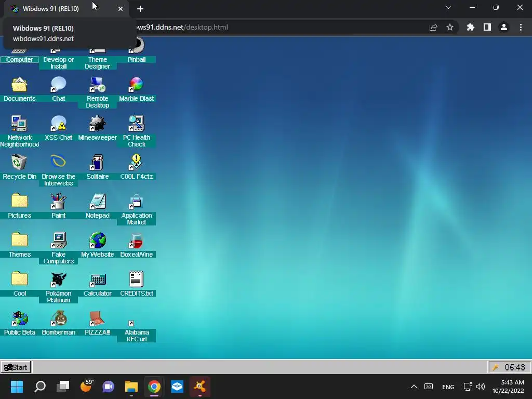Start the Marble Blast game icon
Viewport: 532px width, 399px height.
pyautogui.click(x=137, y=85)
